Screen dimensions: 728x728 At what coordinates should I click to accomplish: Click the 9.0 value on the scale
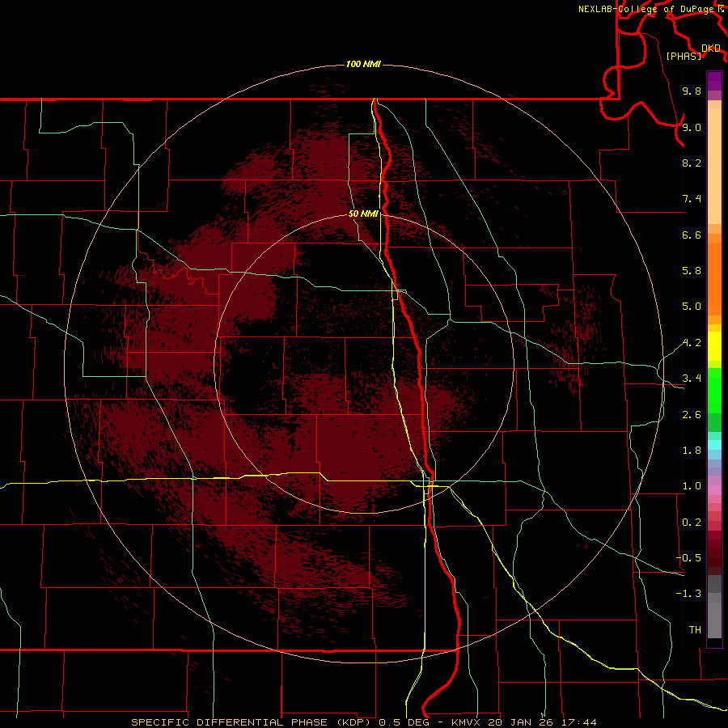[x=692, y=127]
